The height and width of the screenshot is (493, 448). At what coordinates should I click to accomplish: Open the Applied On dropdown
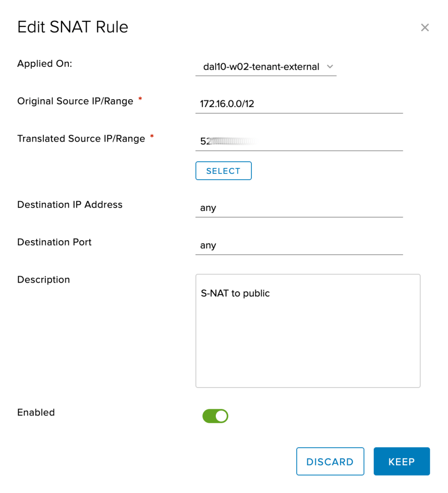pyautogui.click(x=266, y=67)
